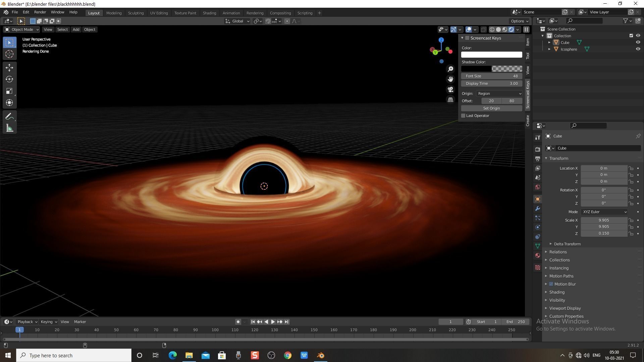Open Object Constraints properties tab

click(x=538, y=237)
